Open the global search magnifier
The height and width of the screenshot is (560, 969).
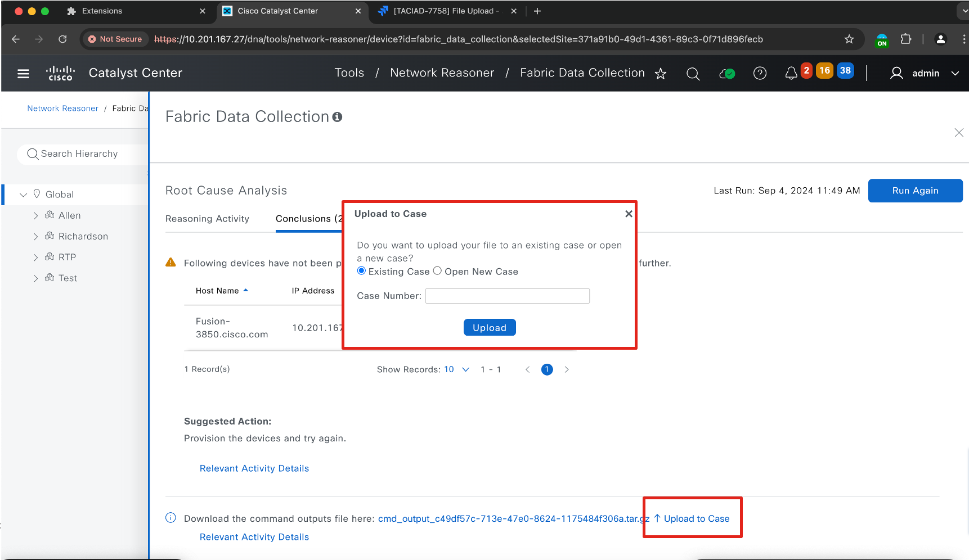(x=693, y=74)
